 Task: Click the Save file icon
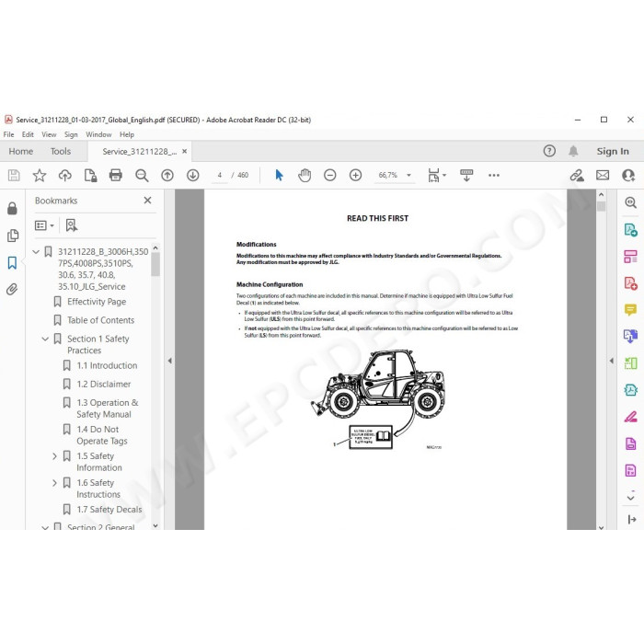coord(14,176)
